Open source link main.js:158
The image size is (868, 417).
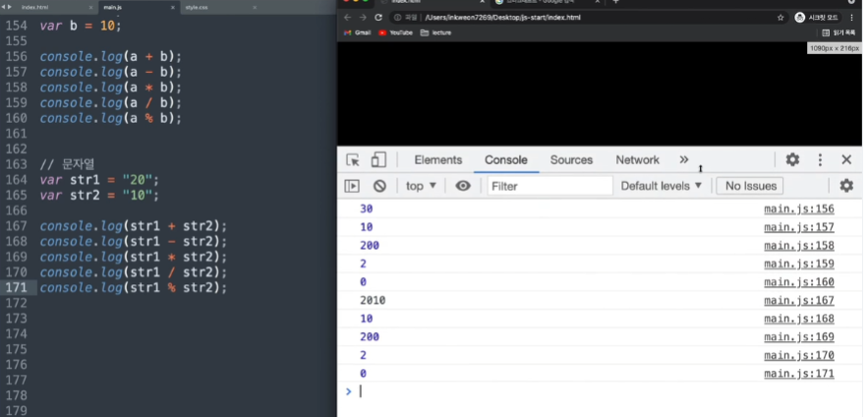tap(799, 245)
